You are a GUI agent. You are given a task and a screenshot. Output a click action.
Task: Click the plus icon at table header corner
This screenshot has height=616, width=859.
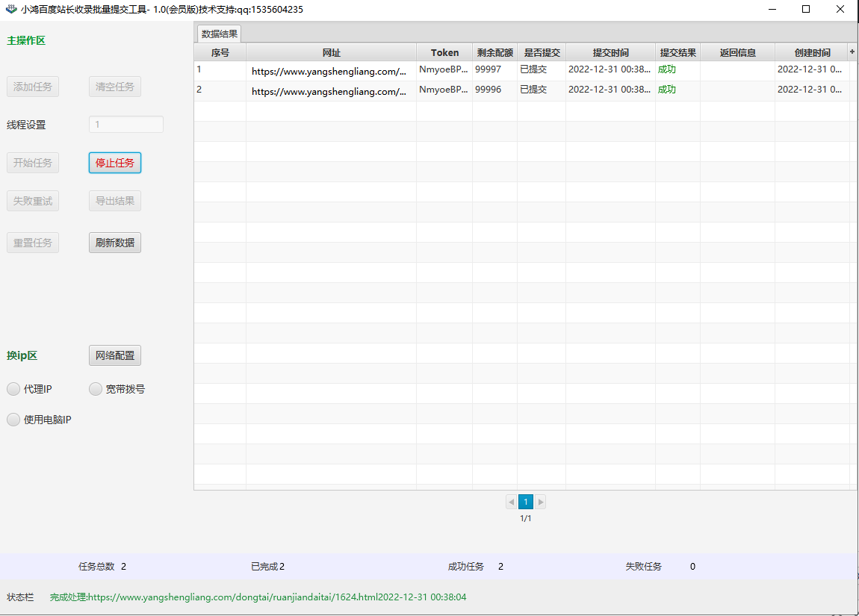click(x=852, y=52)
